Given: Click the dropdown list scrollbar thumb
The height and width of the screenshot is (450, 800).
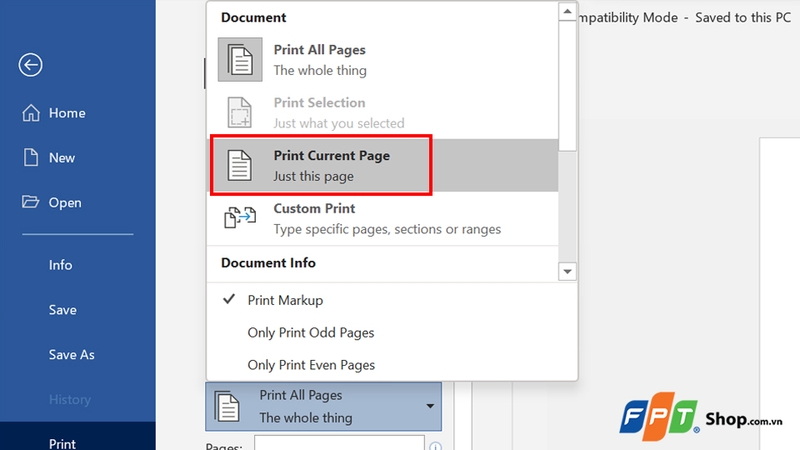Looking at the screenshot, I should coord(567,86).
